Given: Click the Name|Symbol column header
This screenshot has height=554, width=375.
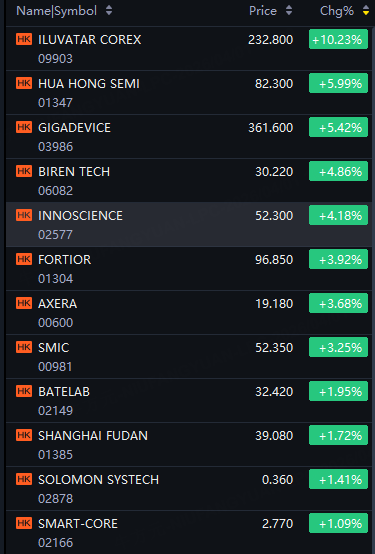Looking at the screenshot, I should [x=57, y=11].
